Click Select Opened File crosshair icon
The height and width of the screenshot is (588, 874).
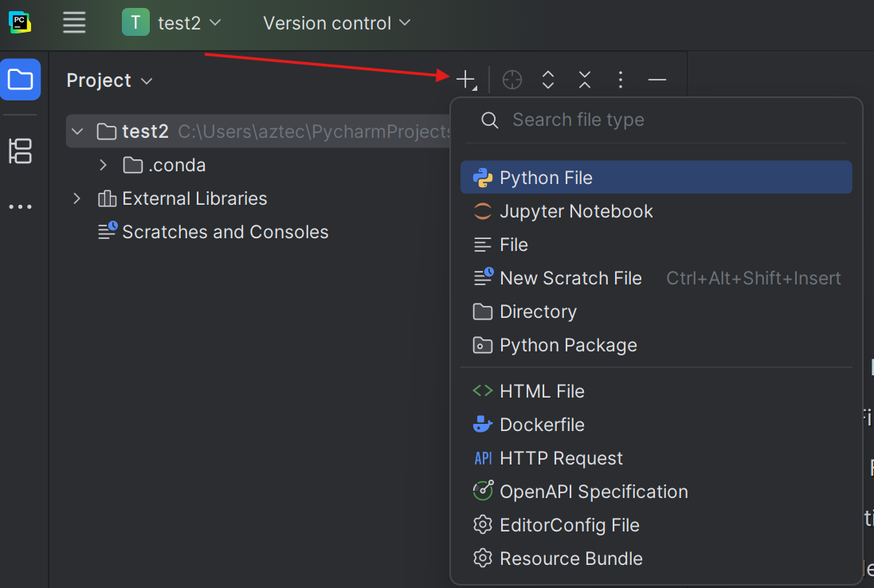tap(512, 80)
